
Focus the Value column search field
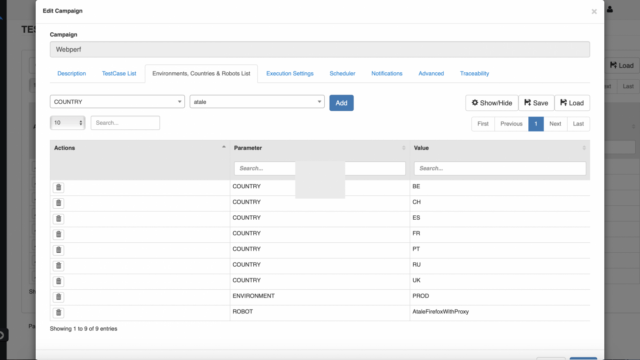[x=500, y=168]
